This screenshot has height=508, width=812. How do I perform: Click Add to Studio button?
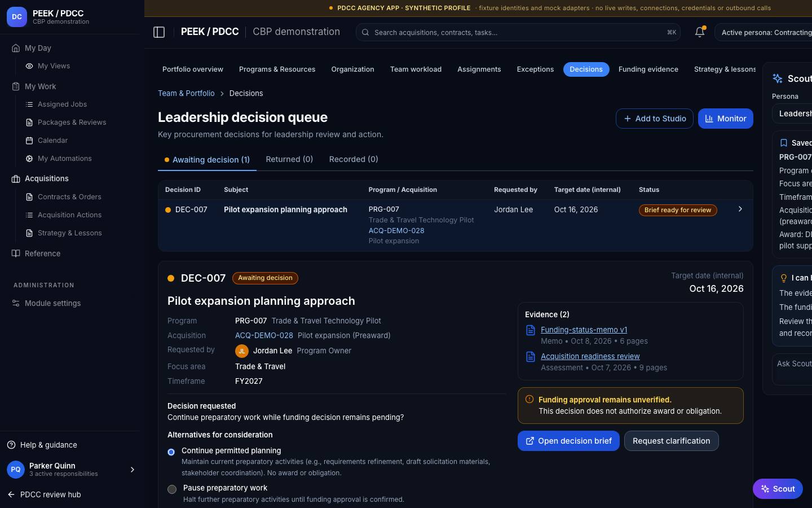pyautogui.click(x=654, y=119)
